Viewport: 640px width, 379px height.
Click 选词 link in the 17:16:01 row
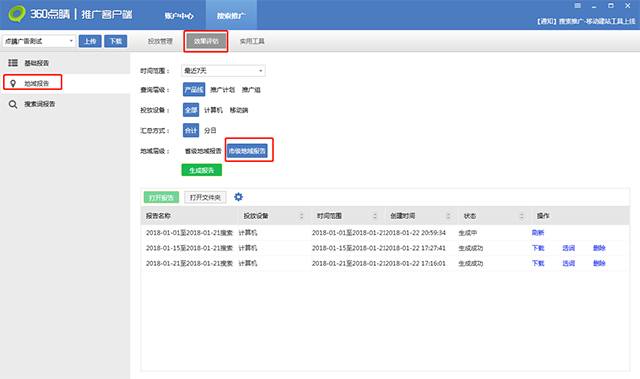point(569,264)
